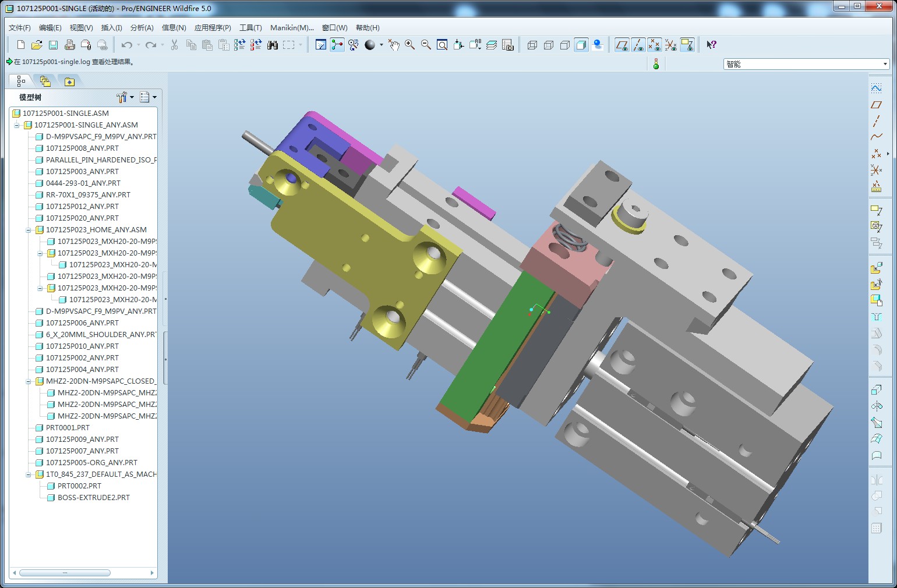Open the find tool binoculars icon
The image size is (897, 588).
point(272,45)
